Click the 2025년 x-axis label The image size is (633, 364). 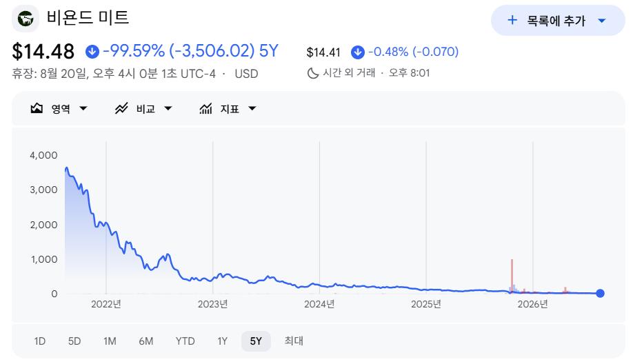(426, 304)
